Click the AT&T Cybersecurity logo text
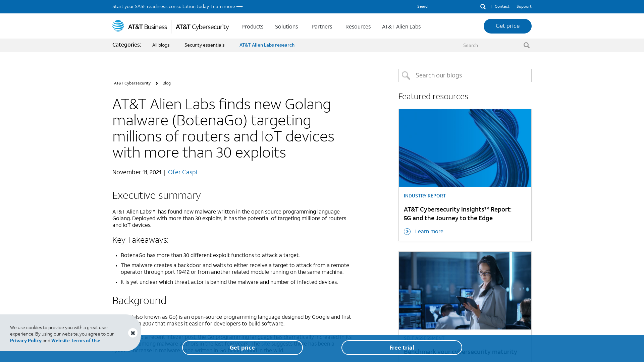The image size is (644, 362). pyautogui.click(x=202, y=27)
